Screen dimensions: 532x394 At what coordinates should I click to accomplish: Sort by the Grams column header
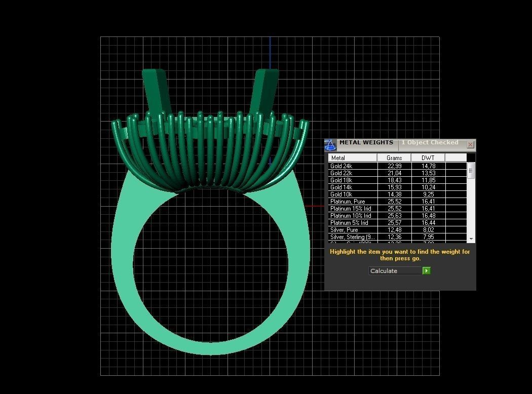pos(394,157)
